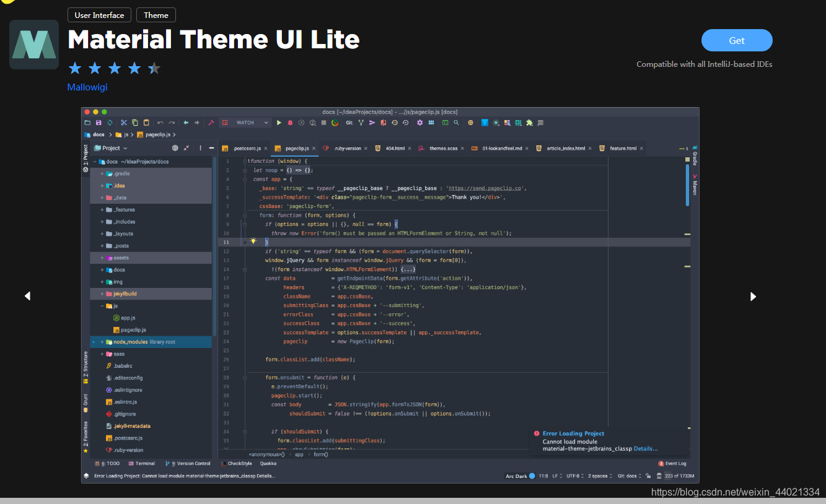Viewport: 826px width, 504px height.
Task: Toggle the 1: Project tool window button
Action: click(86, 159)
